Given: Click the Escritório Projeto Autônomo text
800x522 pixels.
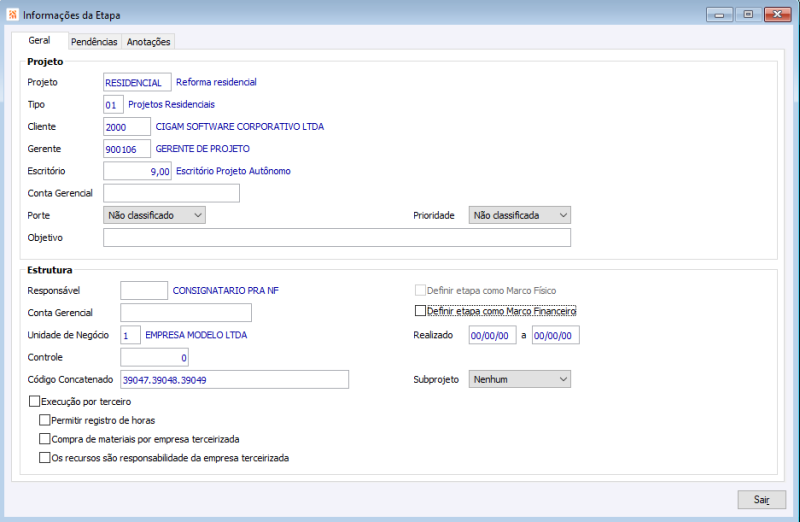Looking at the screenshot, I should (233, 171).
